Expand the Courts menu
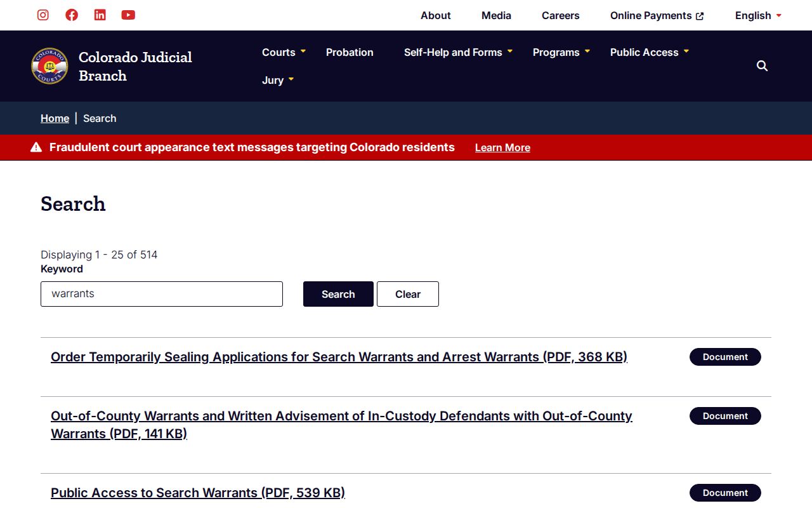This screenshot has width=812, height=508. coord(284,52)
